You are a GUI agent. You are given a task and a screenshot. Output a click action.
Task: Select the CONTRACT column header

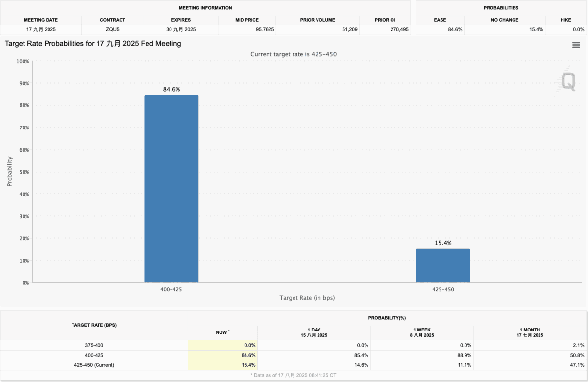(113, 20)
